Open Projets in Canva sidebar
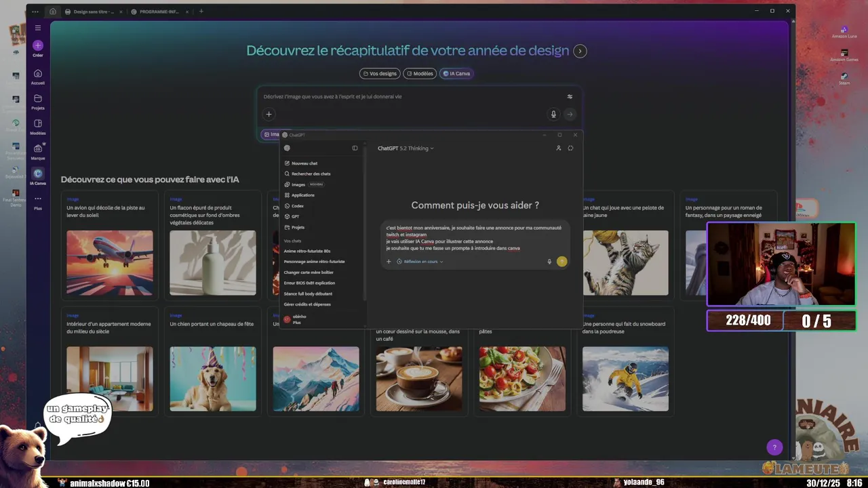Viewport: 868px width, 488px height. (38, 102)
